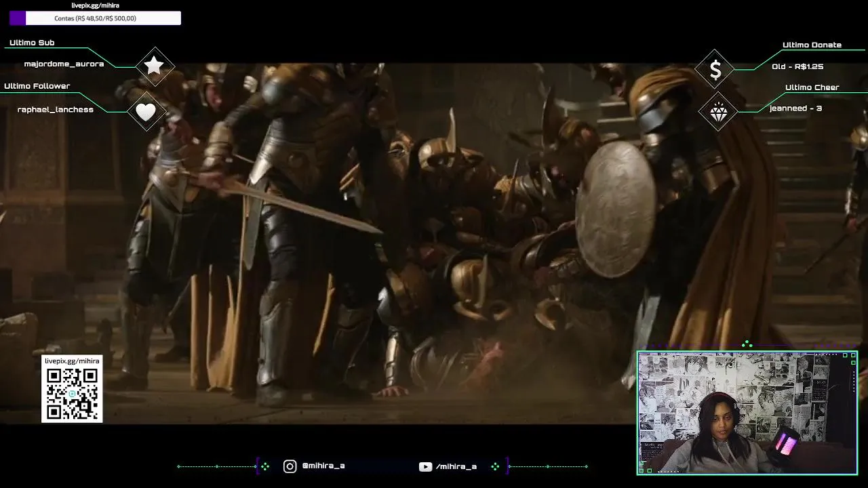Click the movie video playing in center
Viewport: 868px width, 488px height.
[434, 243]
